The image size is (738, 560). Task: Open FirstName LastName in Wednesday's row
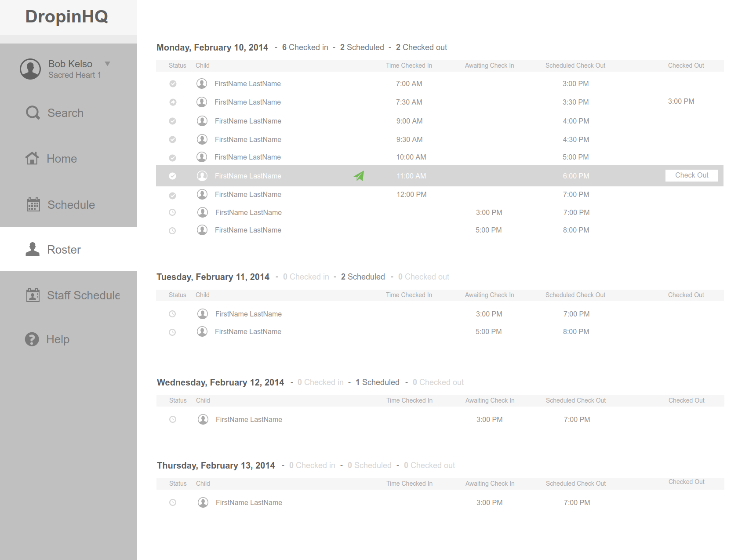coord(249,419)
